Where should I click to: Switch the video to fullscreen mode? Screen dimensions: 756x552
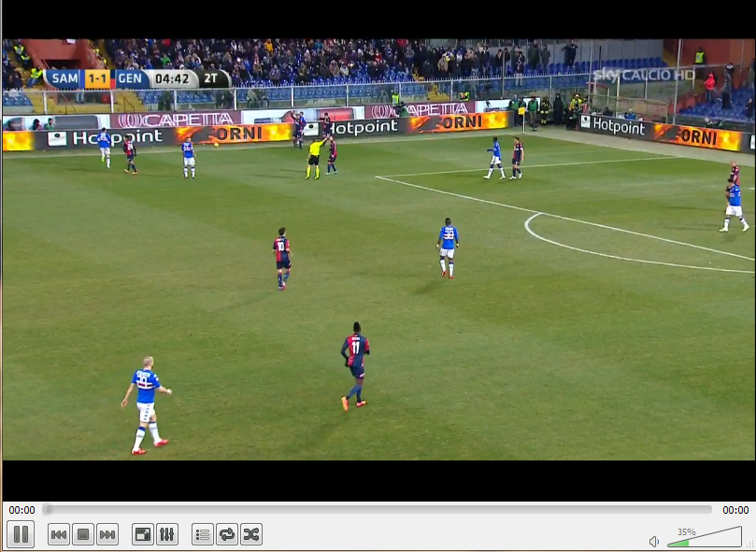tap(143, 534)
